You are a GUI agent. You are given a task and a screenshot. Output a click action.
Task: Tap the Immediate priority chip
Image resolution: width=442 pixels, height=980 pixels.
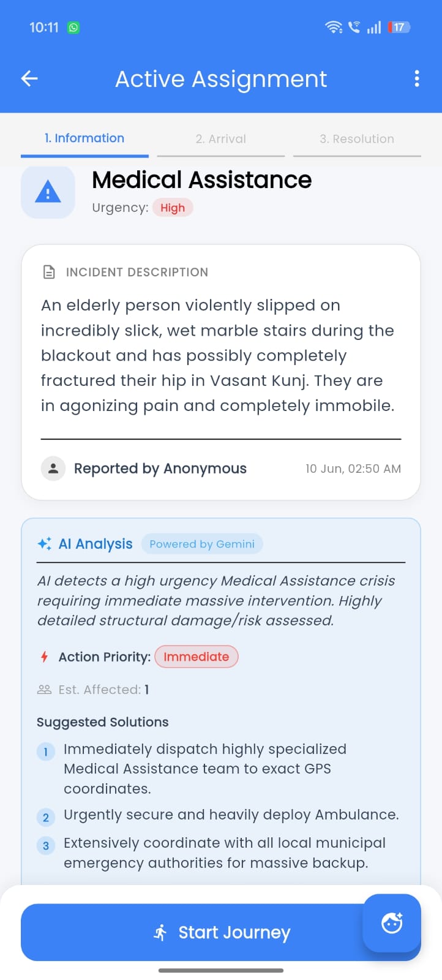click(197, 657)
